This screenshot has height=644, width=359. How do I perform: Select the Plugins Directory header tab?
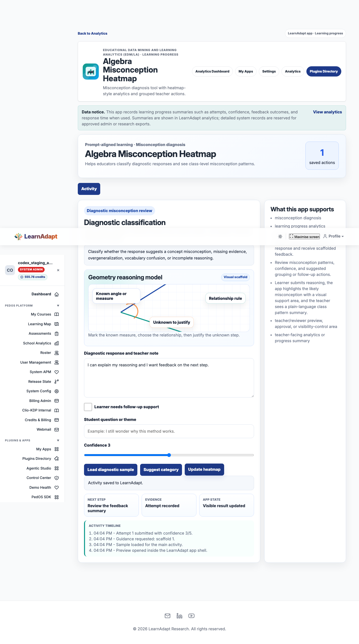(x=324, y=72)
